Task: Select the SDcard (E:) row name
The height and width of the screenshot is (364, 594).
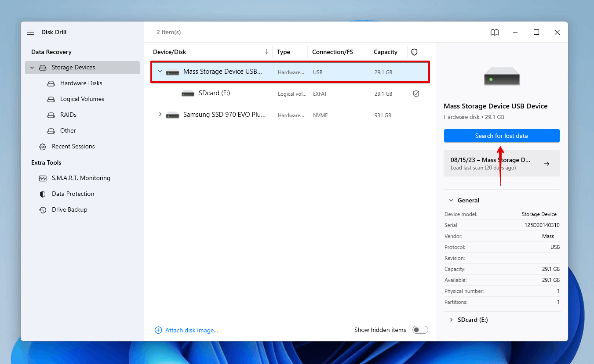Action: 214,93
